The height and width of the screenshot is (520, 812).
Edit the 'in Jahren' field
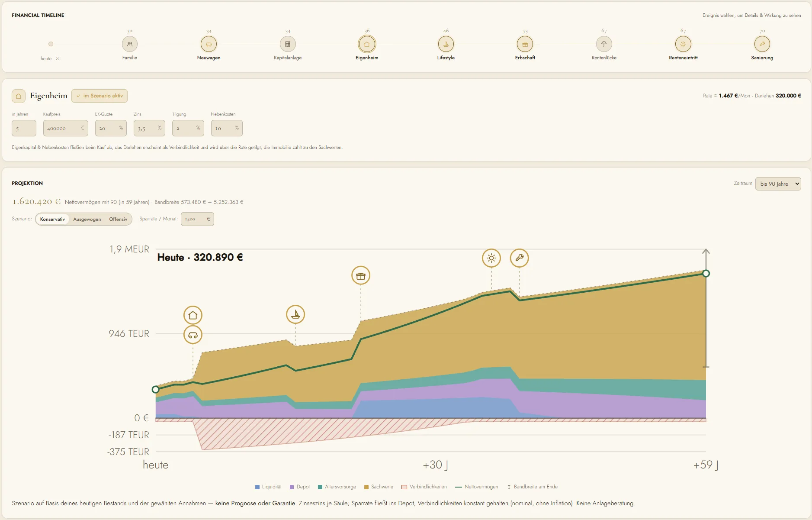24,128
